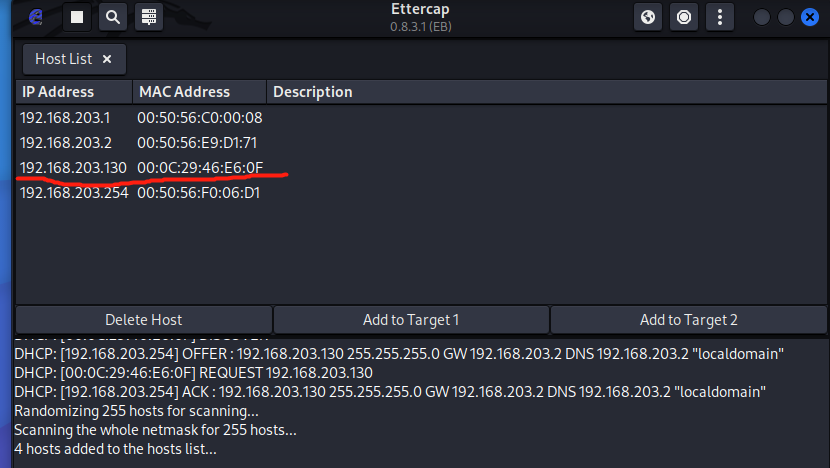This screenshot has width=830, height=468.
Task: Select the Host List tab
Action: tap(74, 59)
